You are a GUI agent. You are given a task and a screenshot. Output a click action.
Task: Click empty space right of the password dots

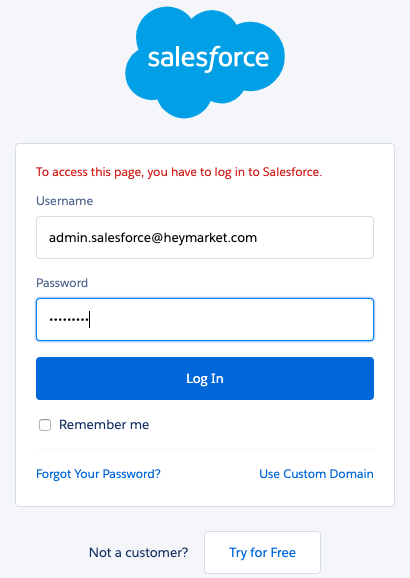coord(232,319)
